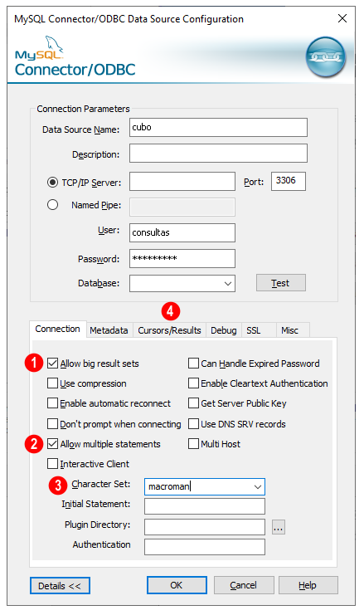Check Get Server Public Key option

[x=193, y=403]
